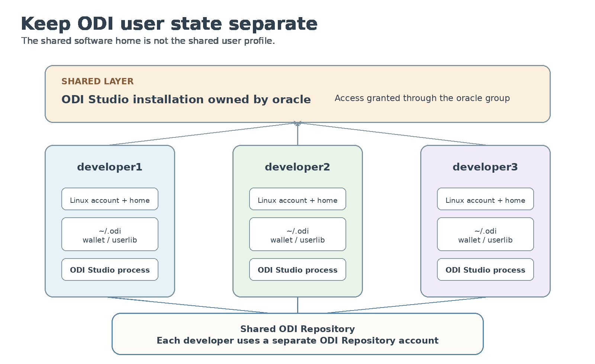
Task: Click developer2's "Linux account + home" box
Action: 297,199
